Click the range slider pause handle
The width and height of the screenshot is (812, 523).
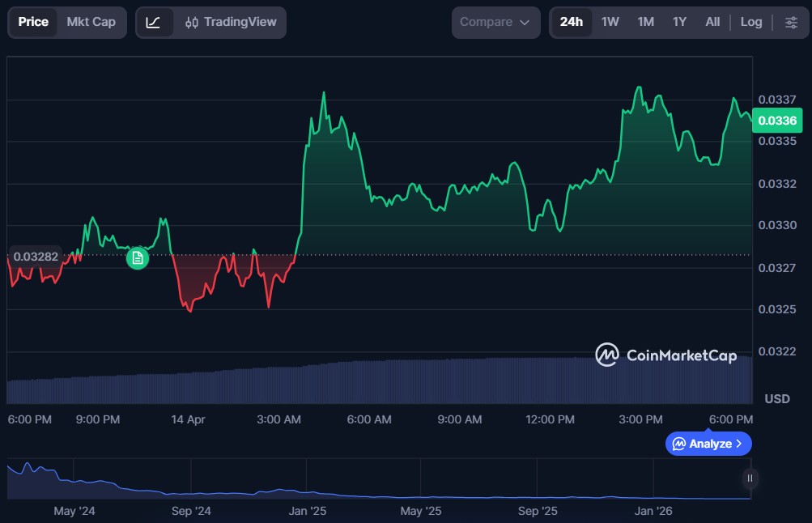pos(750,478)
